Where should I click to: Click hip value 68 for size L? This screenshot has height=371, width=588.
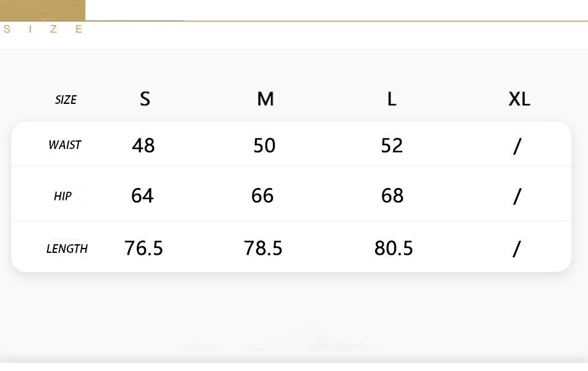point(392,195)
